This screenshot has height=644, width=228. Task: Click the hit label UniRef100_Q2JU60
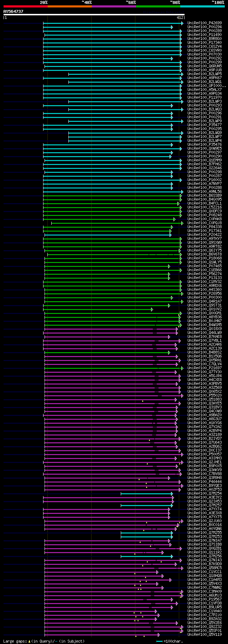coord(204,521)
